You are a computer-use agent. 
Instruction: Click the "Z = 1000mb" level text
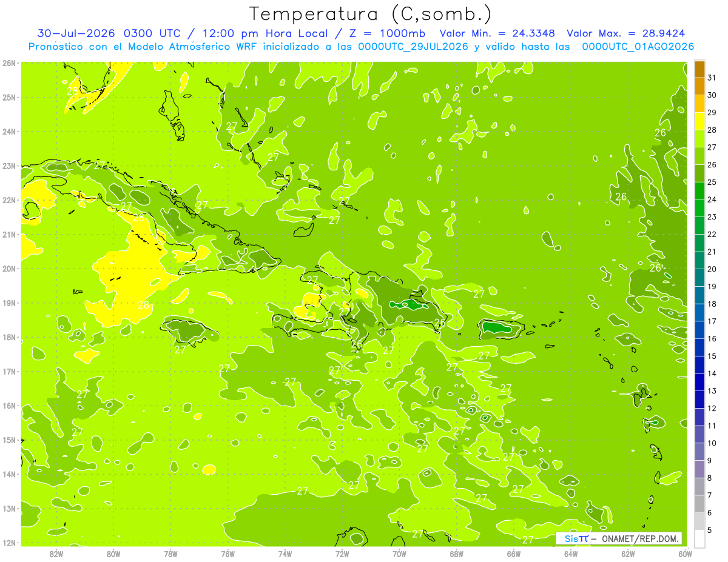[387, 33]
